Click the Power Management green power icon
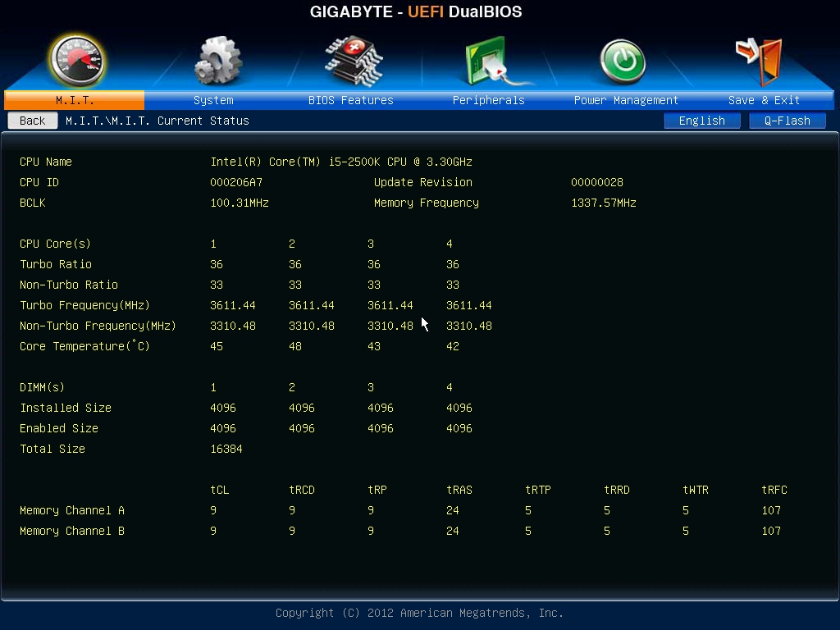 click(623, 62)
